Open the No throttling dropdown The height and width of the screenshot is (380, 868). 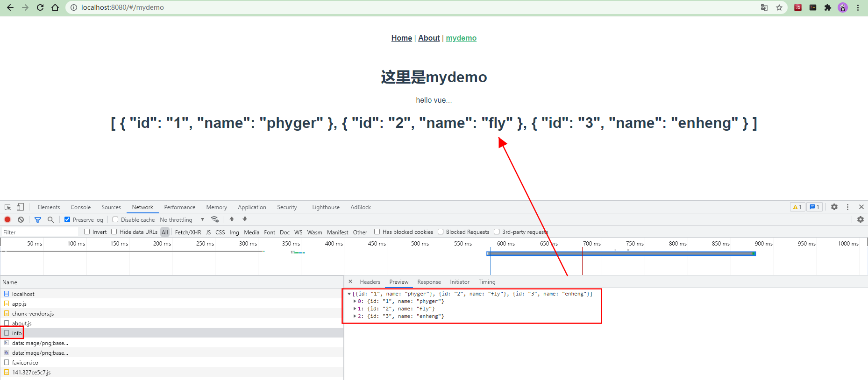pyautogui.click(x=182, y=220)
